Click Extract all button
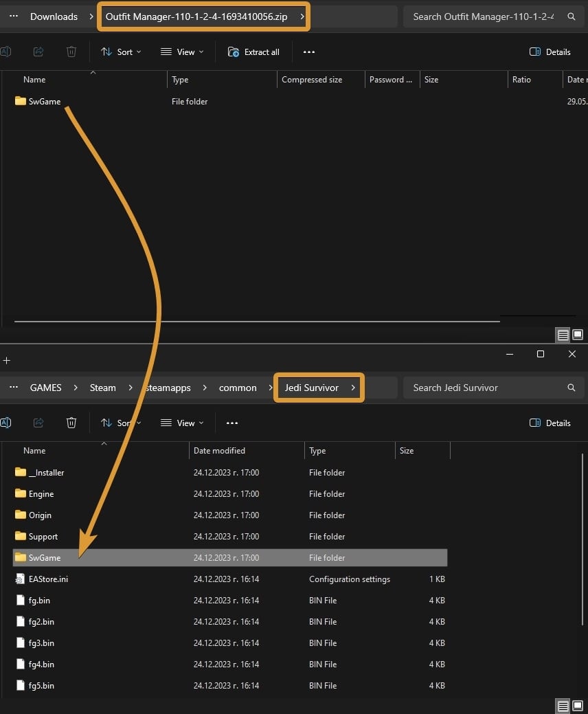This screenshot has height=714, width=588. [253, 52]
